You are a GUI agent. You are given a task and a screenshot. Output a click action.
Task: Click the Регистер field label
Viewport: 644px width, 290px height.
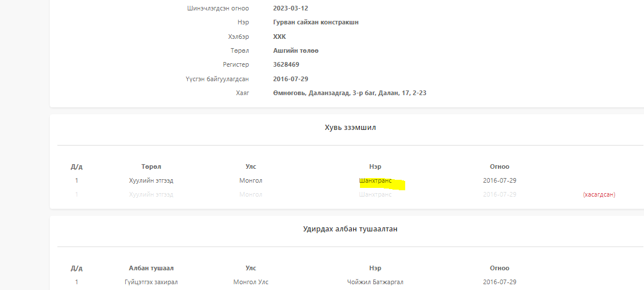pyautogui.click(x=235, y=64)
